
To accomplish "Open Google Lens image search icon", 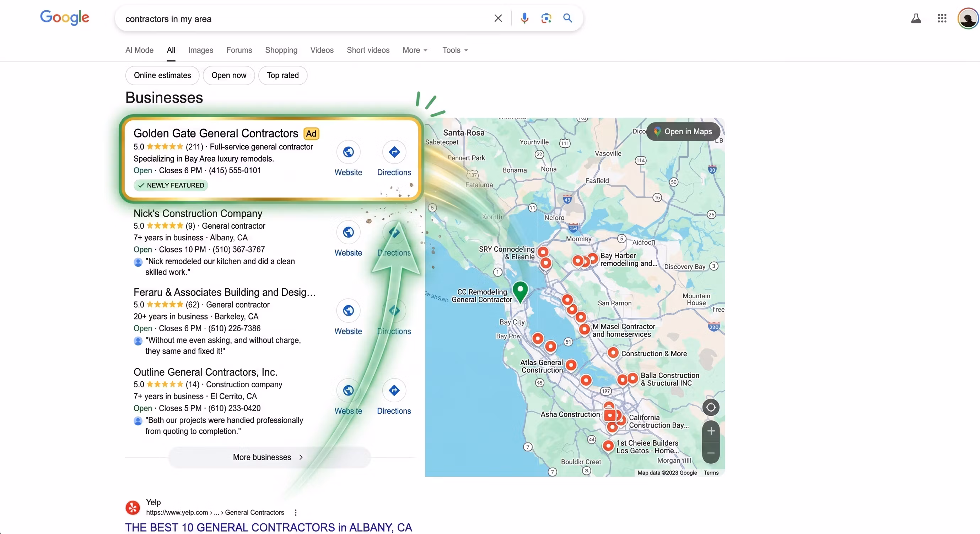I will [x=546, y=18].
